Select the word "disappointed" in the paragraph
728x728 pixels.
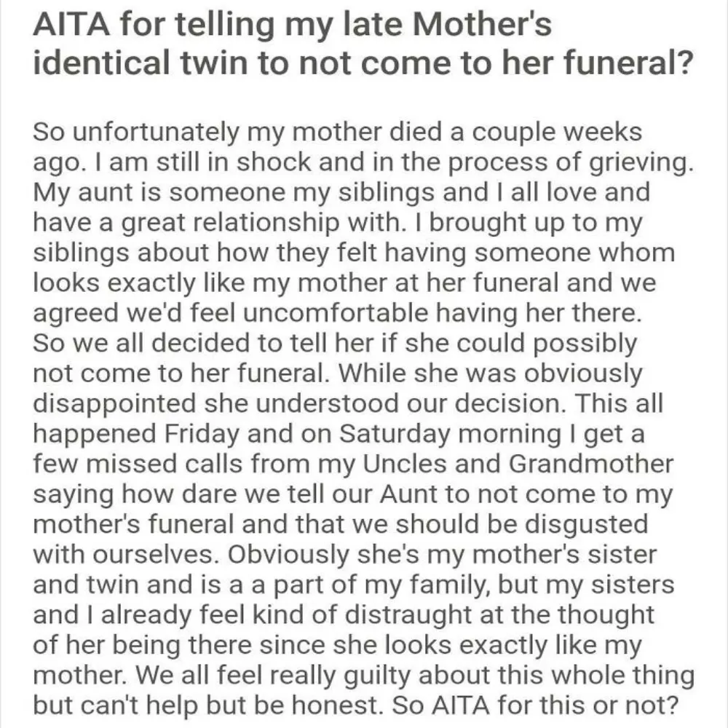point(114,404)
